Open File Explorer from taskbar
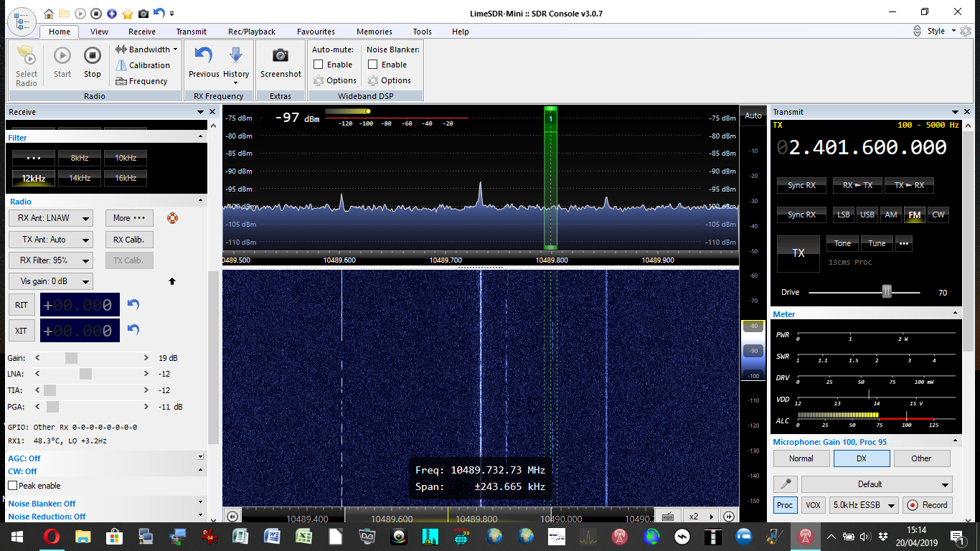Image resolution: width=980 pixels, height=551 pixels. pyautogui.click(x=83, y=536)
